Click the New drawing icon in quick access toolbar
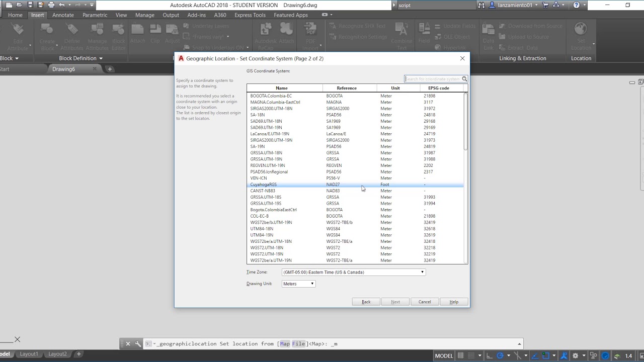Viewport: 644px width, 362px height. [9, 5]
